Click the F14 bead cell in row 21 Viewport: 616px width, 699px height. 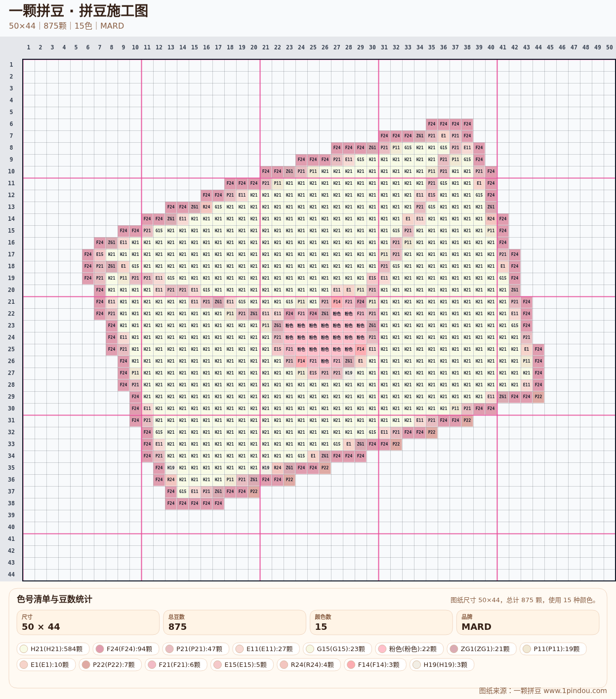tap(337, 302)
